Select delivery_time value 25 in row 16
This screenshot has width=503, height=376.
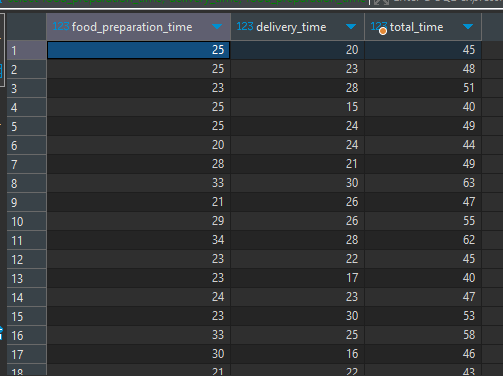297,335
